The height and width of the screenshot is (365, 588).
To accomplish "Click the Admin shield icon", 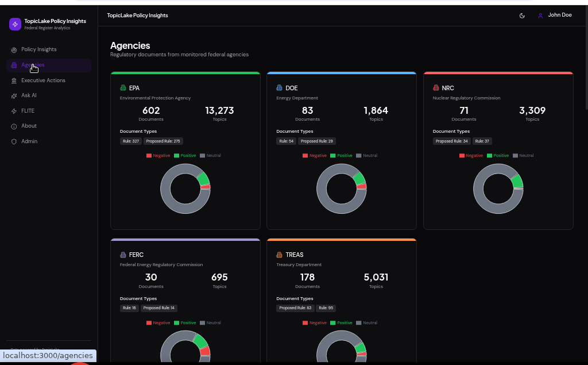I will [14, 141].
